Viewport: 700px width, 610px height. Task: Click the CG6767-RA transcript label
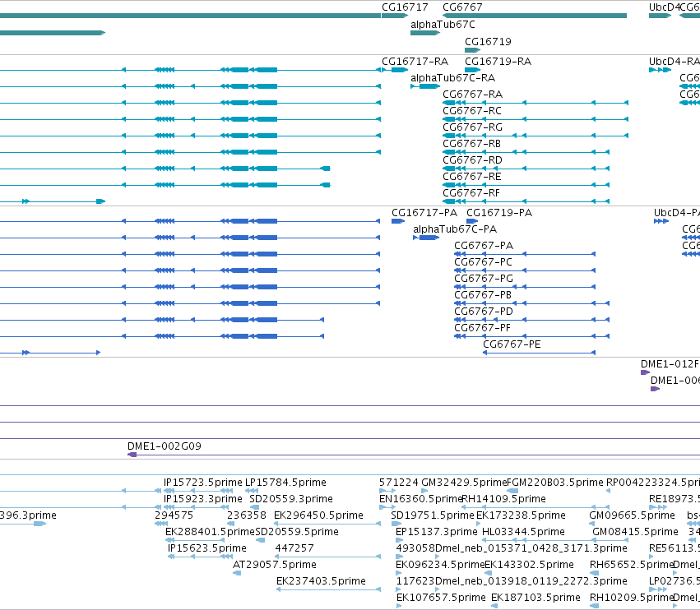tap(472, 95)
